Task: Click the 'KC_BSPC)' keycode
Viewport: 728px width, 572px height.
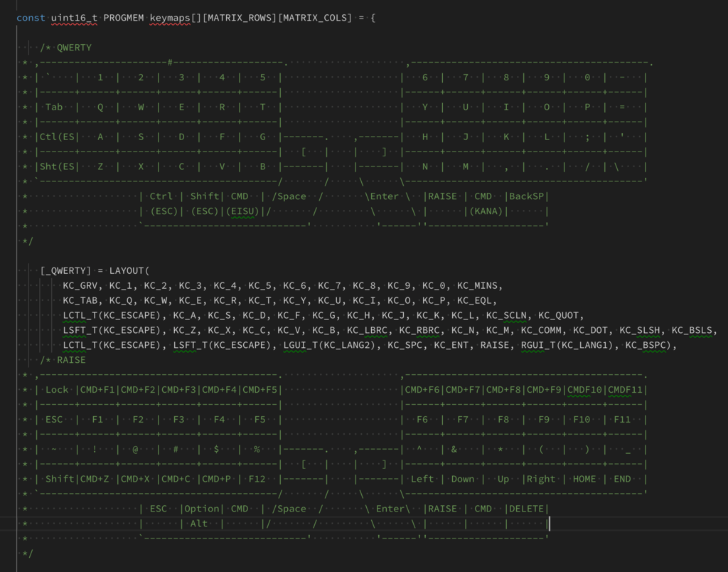Action: pyautogui.click(x=648, y=345)
